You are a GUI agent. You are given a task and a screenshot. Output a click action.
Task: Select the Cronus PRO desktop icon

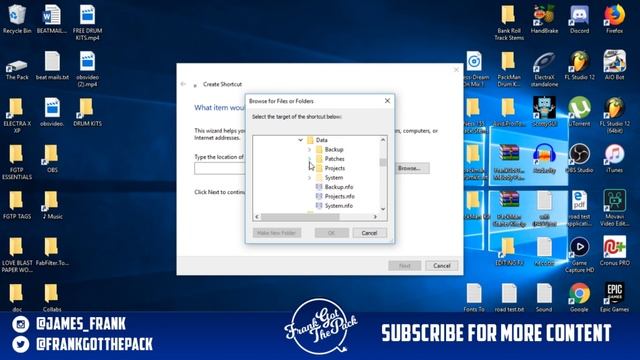click(614, 251)
